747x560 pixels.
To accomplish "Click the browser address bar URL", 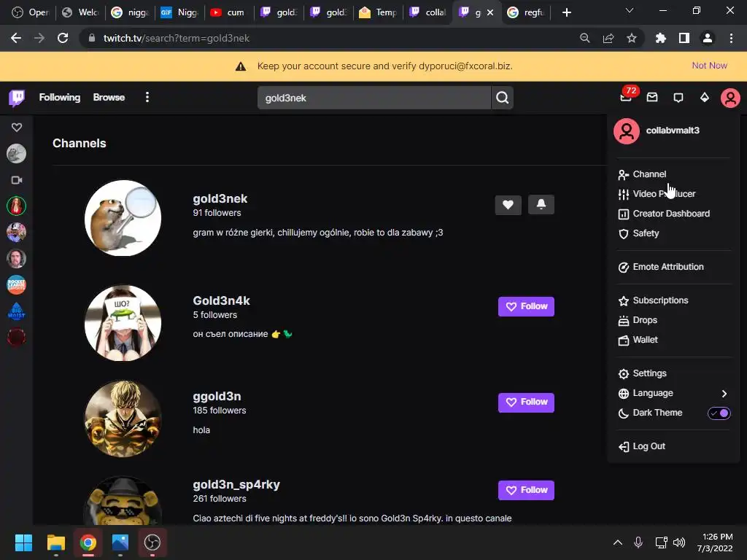I will 177,38.
